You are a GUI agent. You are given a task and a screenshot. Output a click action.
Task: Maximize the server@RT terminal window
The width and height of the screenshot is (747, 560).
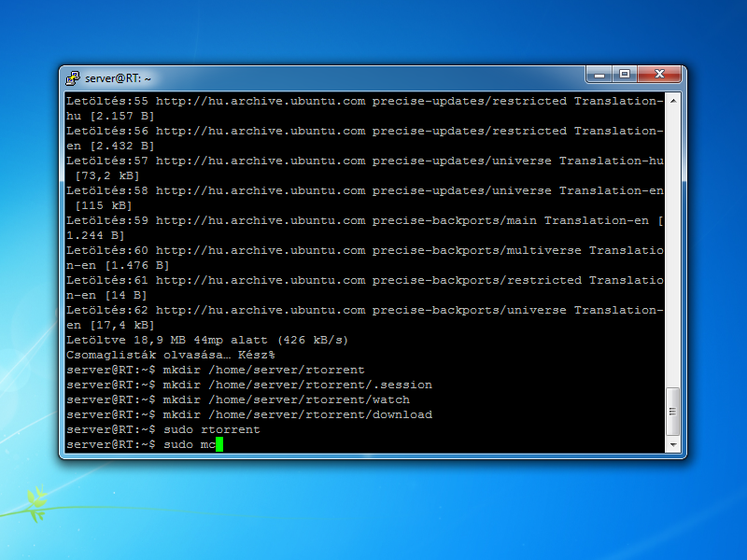(x=624, y=75)
